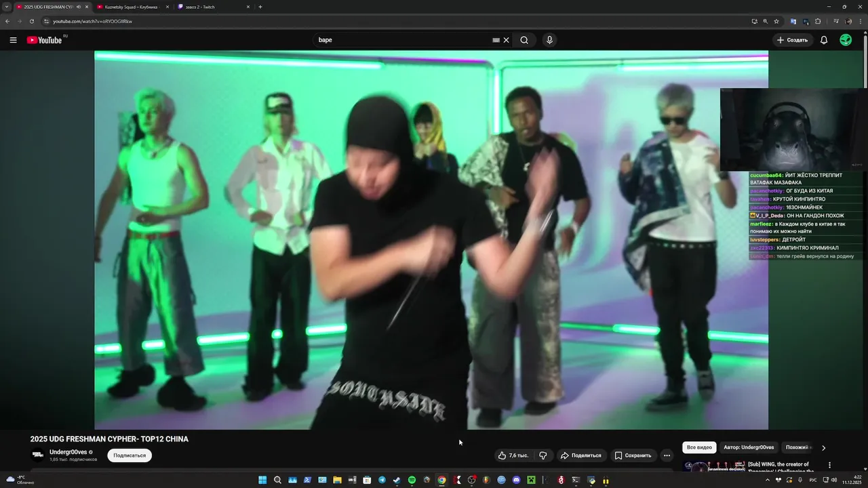Screen dimensions: 868x488
Task: Open Chrome profile avatar in toolbar
Action: point(848,21)
